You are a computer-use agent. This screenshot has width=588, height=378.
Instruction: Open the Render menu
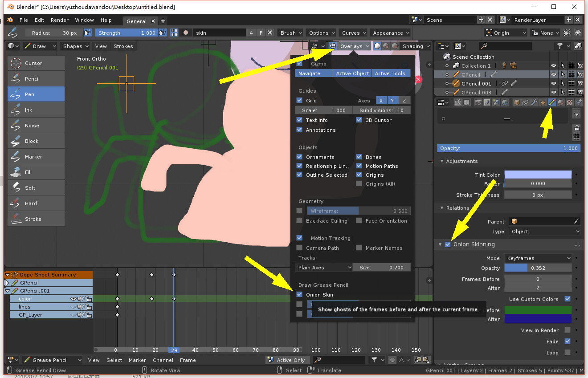click(60, 20)
